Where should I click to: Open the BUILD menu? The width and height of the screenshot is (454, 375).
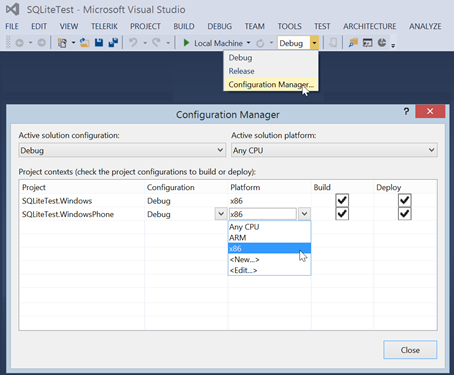pyautogui.click(x=184, y=26)
